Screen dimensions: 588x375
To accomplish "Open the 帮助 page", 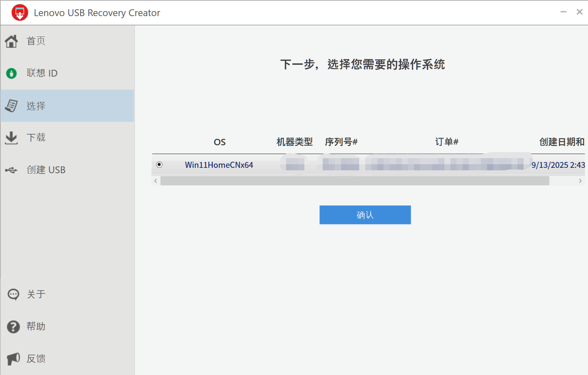I will click(67, 327).
